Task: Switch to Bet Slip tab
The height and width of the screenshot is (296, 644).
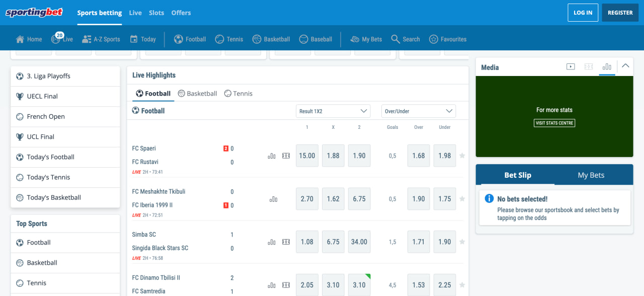Action: click(x=518, y=175)
